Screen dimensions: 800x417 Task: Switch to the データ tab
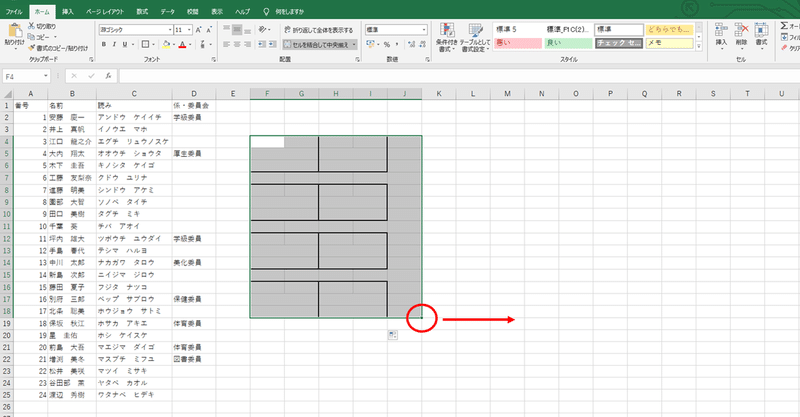coord(167,11)
